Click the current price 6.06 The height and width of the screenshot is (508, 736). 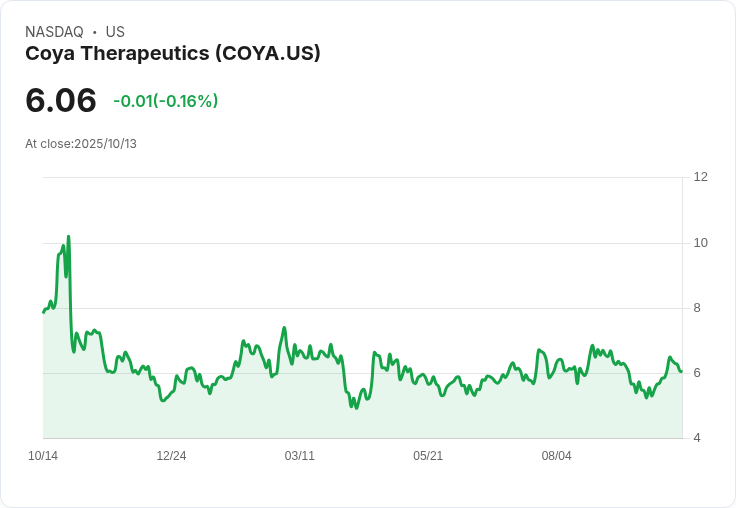(61, 100)
